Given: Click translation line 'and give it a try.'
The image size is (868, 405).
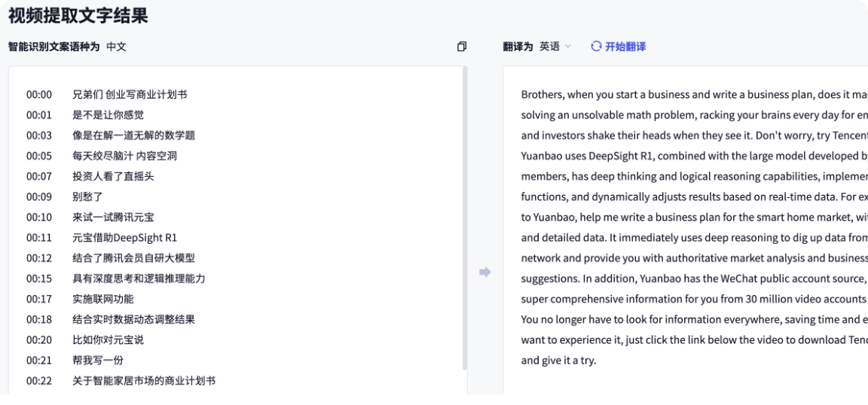Looking at the screenshot, I should [x=558, y=361].
